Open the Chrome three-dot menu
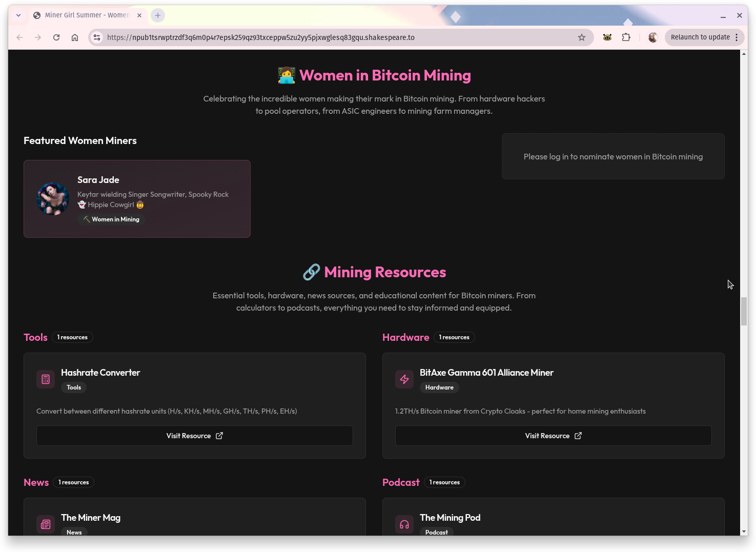This screenshot has height=552, width=756. coord(737,37)
